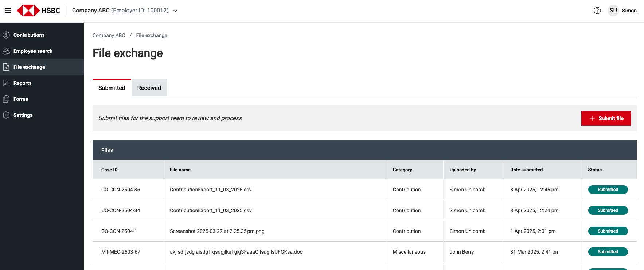Click the HSBC logo
This screenshot has height=270, width=644.
click(39, 11)
